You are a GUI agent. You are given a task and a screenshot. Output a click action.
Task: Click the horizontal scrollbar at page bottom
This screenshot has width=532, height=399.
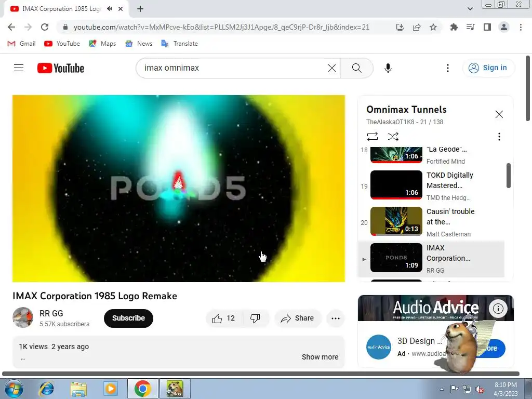261,374
